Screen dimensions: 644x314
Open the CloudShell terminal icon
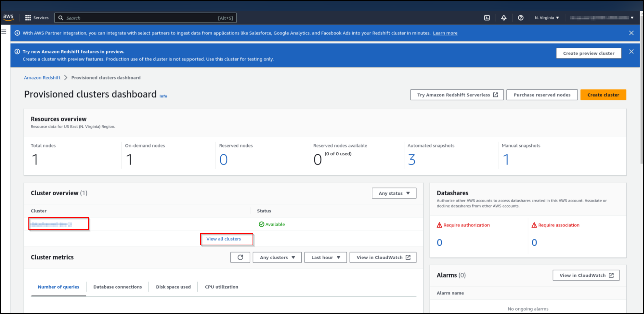(x=487, y=18)
